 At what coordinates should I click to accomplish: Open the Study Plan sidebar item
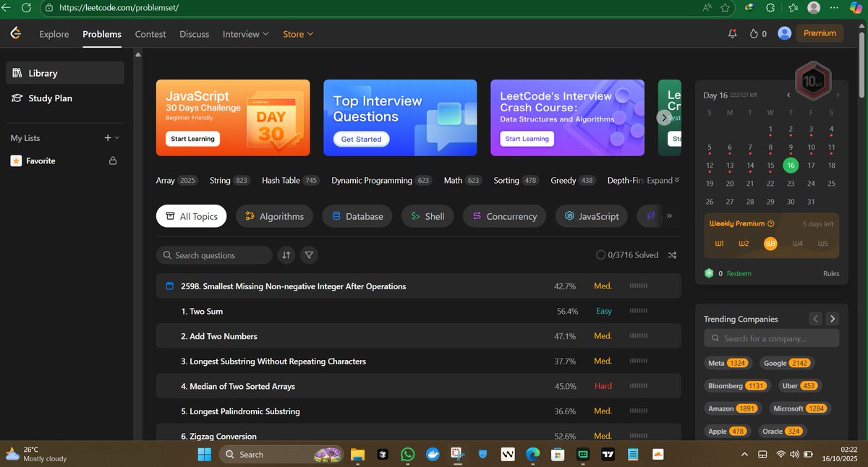pos(66,98)
